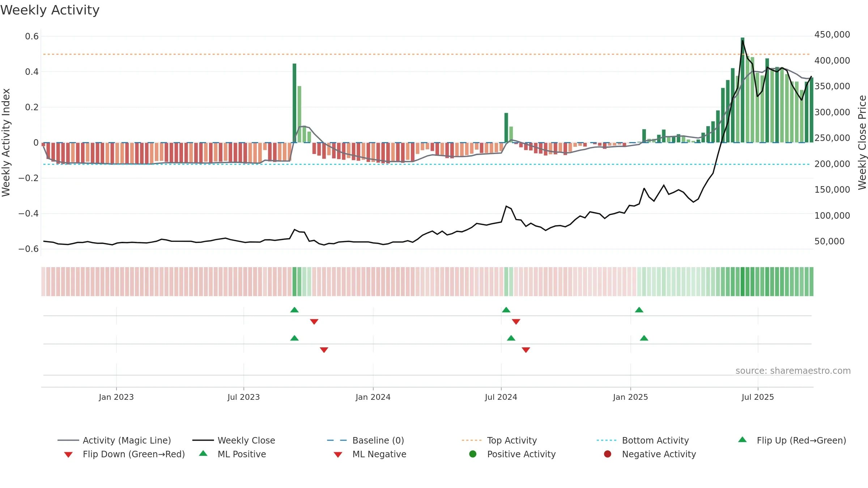Click the 50,000 right axis label
Image resolution: width=868 pixels, height=488 pixels.
coord(829,241)
